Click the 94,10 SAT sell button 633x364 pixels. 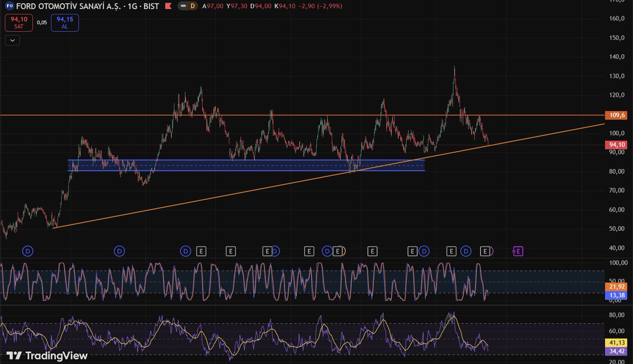(19, 23)
